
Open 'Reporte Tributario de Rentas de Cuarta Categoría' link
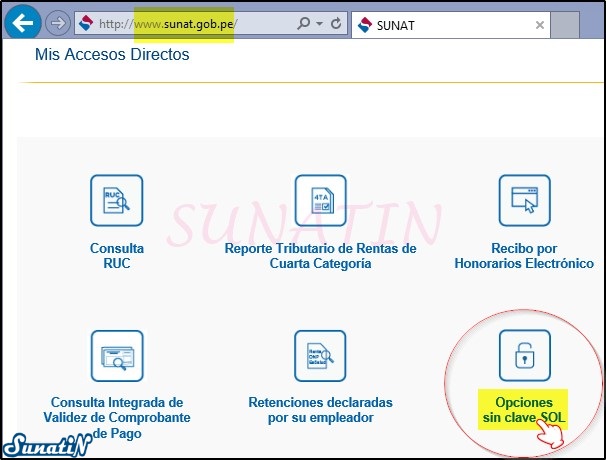click(x=320, y=256)
